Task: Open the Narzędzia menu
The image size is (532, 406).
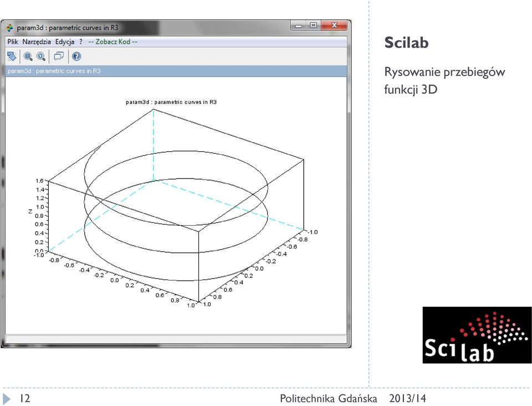Action: (x=37, y=42)
